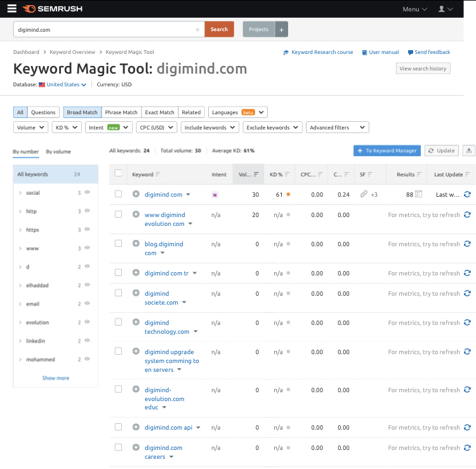Open the Include keywords dropdown

210,128
